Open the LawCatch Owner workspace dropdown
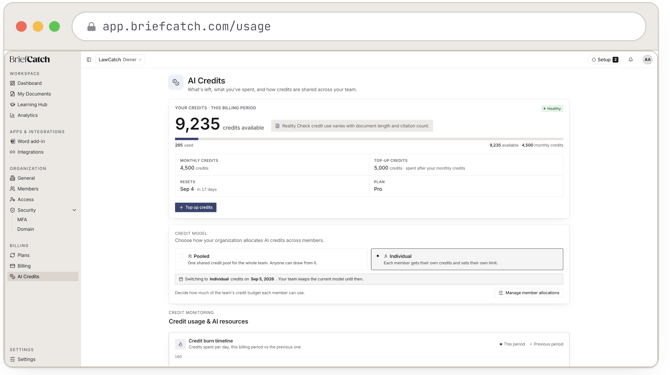Image resolution: width=670 pixels, height=375 pixels. pos(120,60)
